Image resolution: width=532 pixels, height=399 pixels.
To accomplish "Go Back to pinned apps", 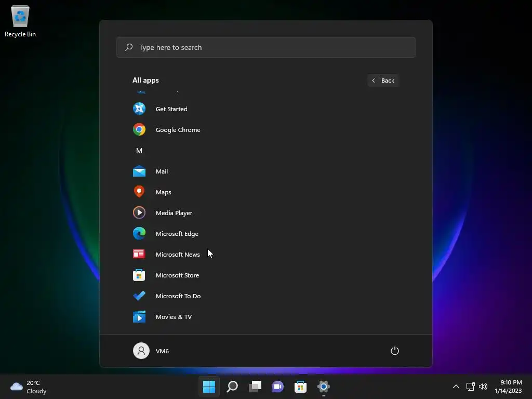I will pyautogui.click(x=383, y=81).
